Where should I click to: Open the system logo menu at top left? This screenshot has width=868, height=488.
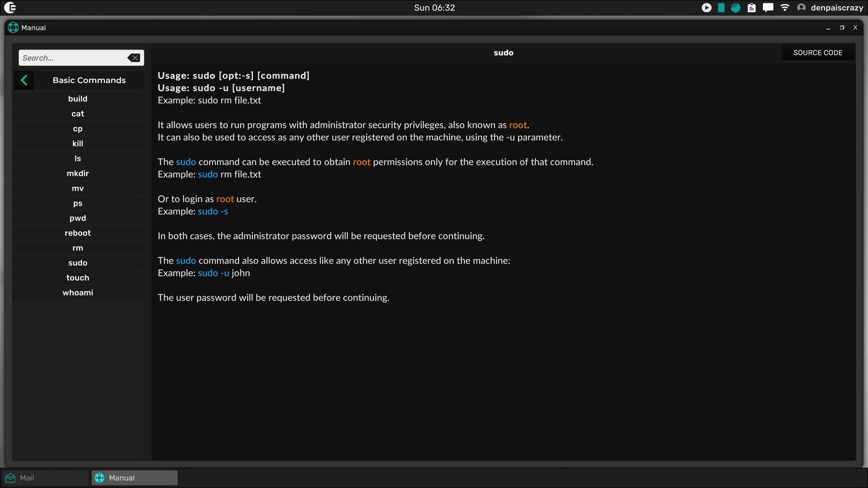tap(10, 7)
